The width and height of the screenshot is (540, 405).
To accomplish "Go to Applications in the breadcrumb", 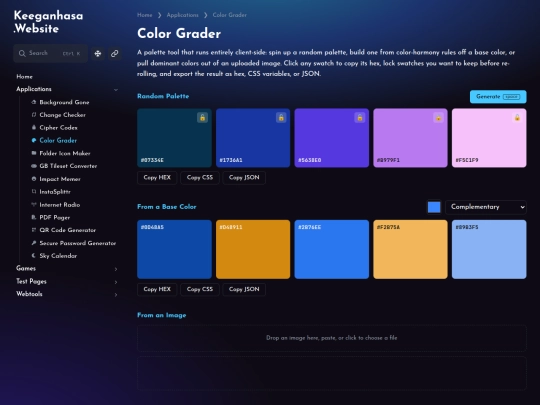I will [183, 15].
